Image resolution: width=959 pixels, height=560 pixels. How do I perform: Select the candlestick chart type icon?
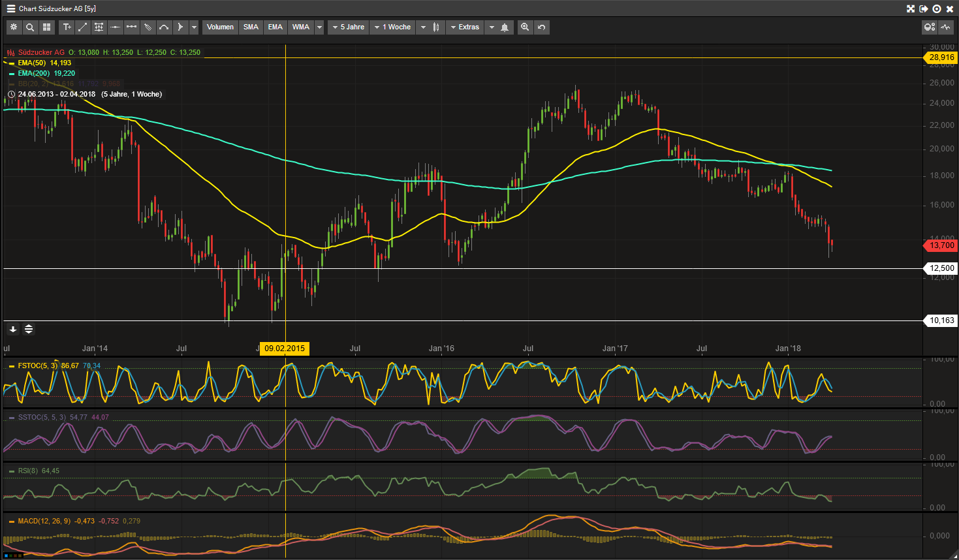pos(436,27)
